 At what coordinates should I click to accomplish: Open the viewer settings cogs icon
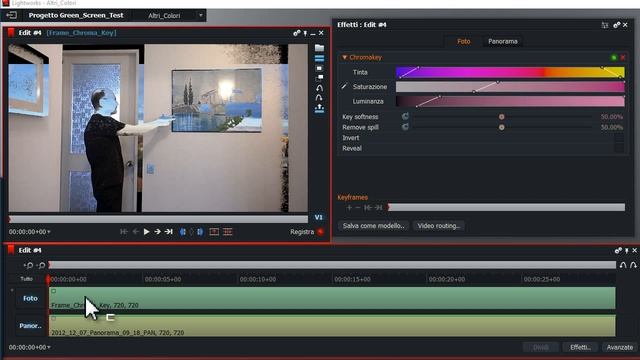tap(297, 33)
